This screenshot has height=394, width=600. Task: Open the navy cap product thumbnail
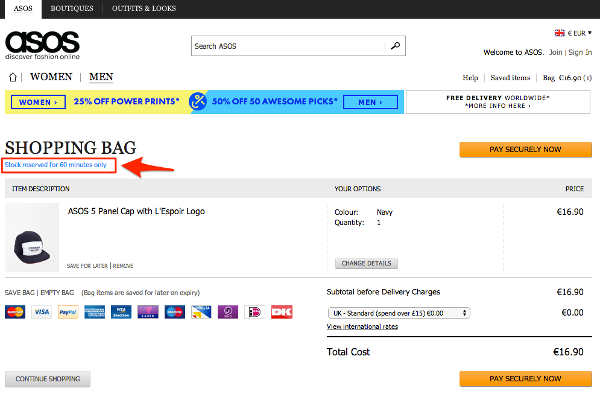click(x=32, y=238)
